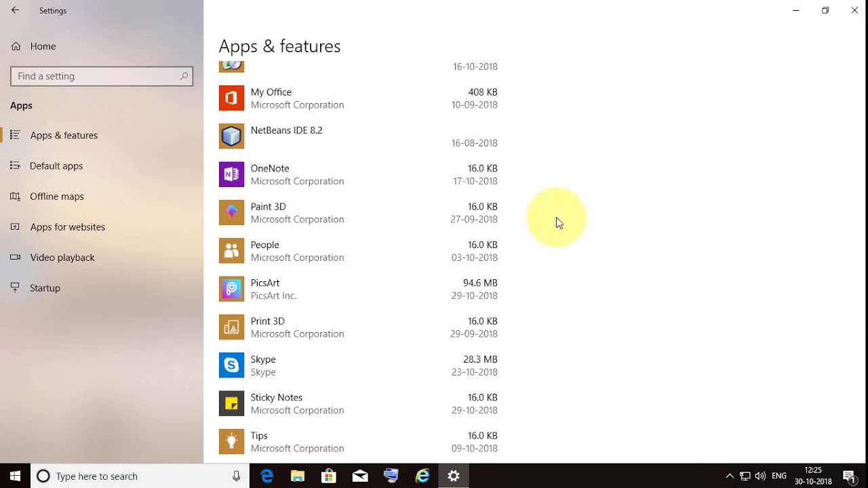
Task: Click the Cortana circle icon in the taskbar
Action: [43, 476]
